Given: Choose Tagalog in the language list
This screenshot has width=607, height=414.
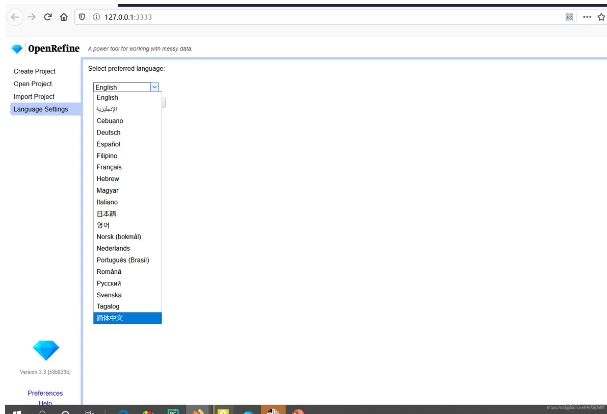Looking at the screenshot, I should point(127,306).
